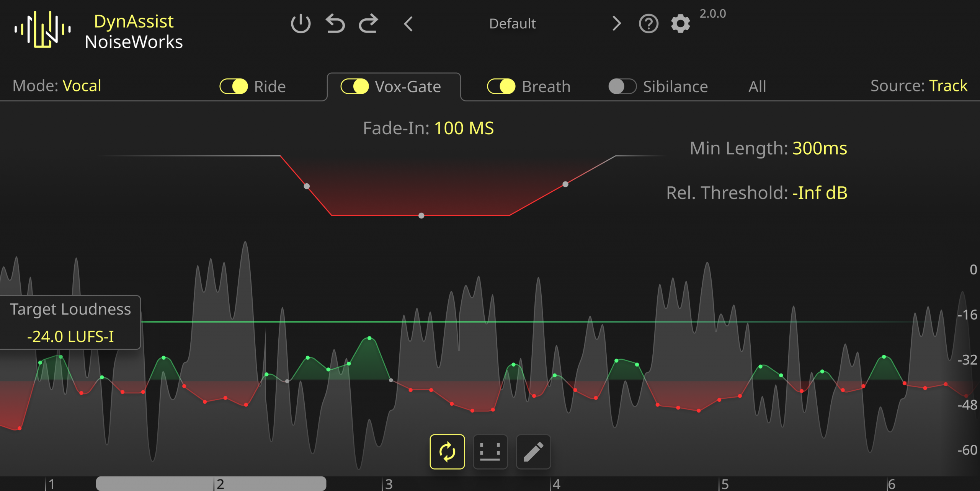Disable the Ride toggle switch
The width and height of the screenshot is (980, 491).
(234, 86)
